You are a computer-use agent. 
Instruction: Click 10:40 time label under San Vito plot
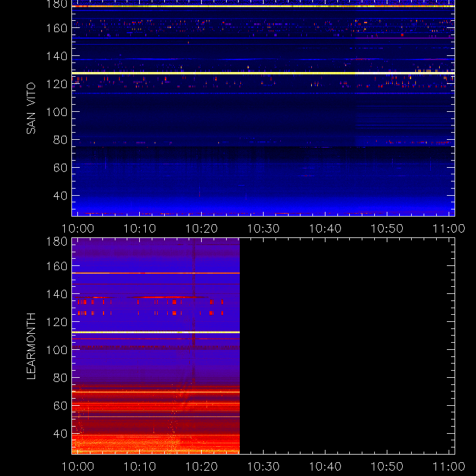click(x=325, y=228)
